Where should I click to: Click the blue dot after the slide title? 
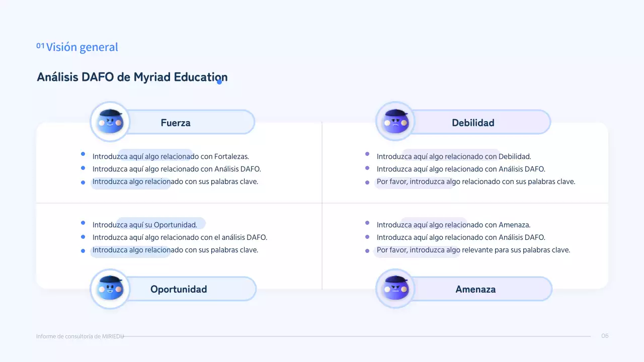[219, 81]
